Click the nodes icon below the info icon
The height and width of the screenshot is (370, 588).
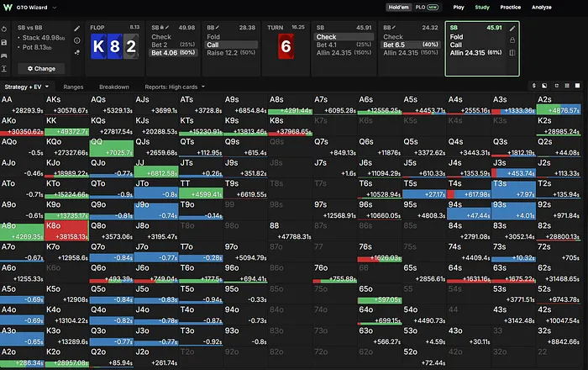[77, 52]
